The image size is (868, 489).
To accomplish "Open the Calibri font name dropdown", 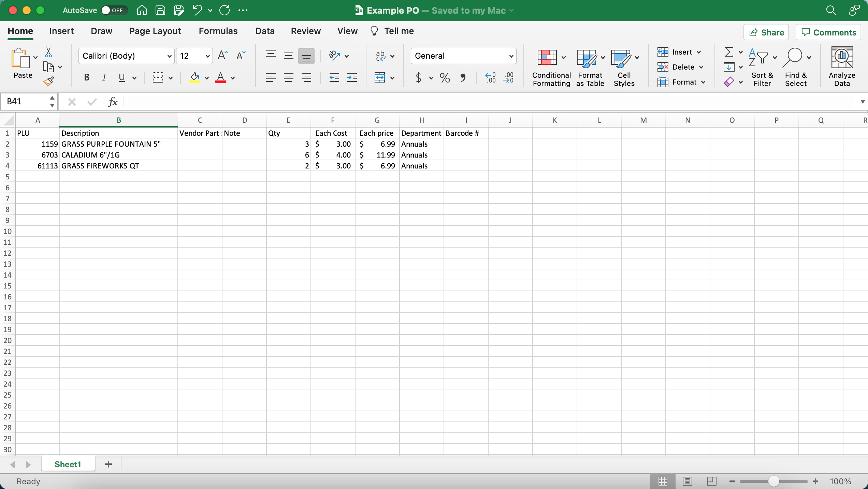I will 169,56.
